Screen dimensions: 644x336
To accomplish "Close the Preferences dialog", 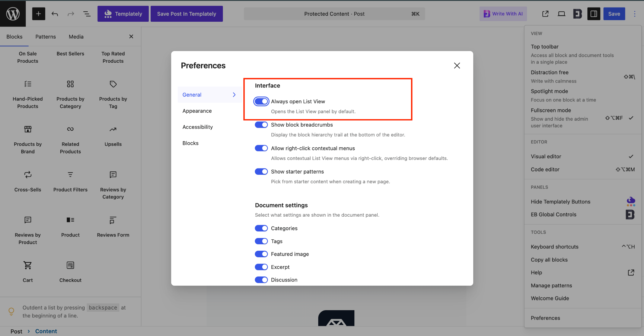I will click(457, 65).
